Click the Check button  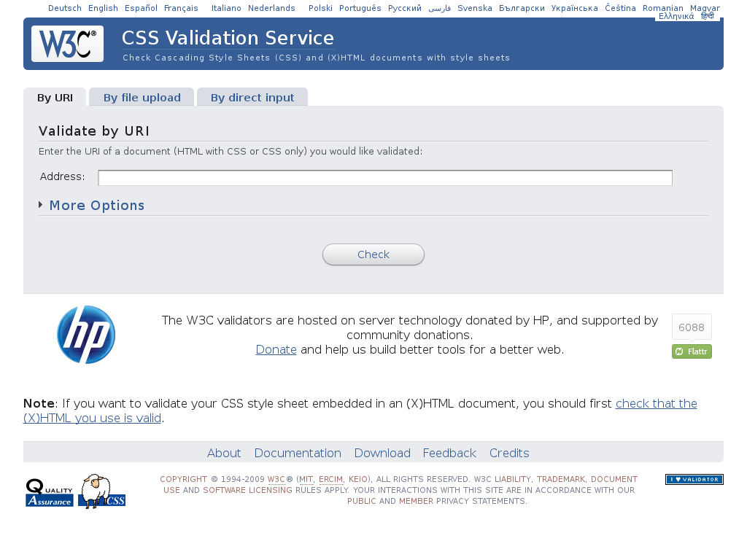[373, 254]
